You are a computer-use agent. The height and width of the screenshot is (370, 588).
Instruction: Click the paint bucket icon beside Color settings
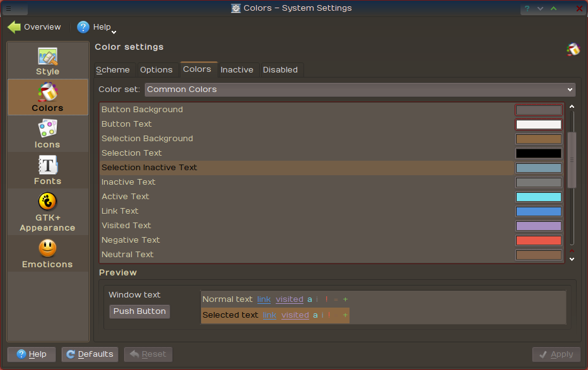[x=573, y=49]
